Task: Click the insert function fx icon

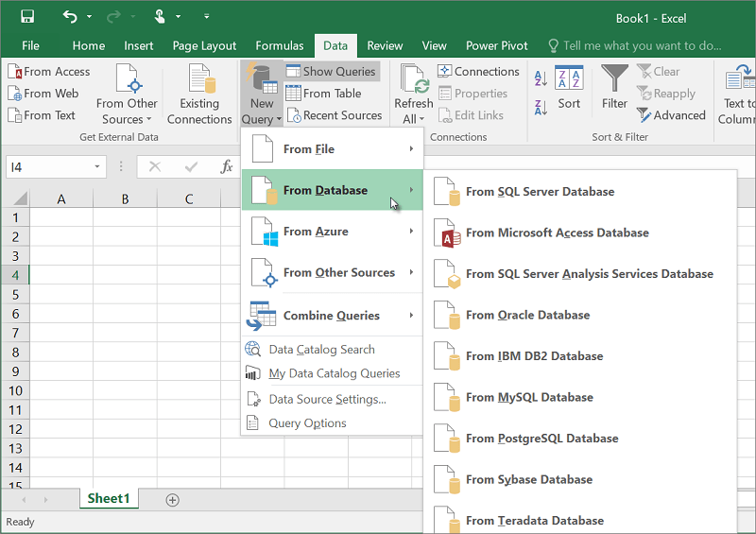Action: 227,167
